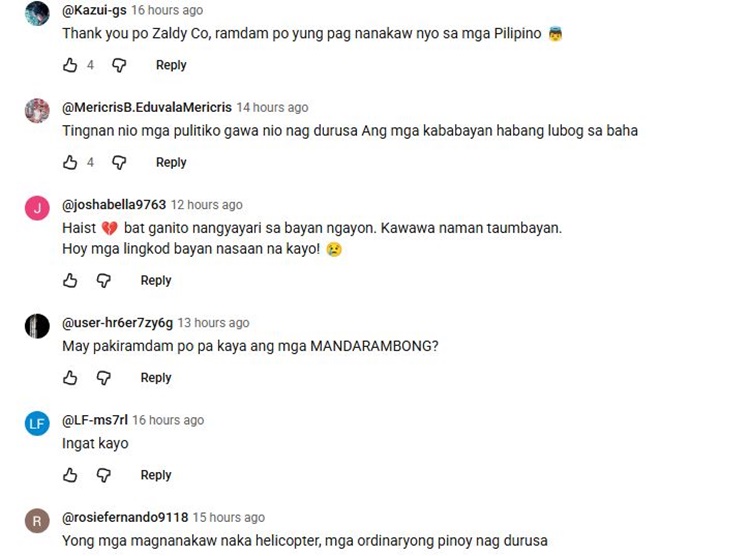The width and height of the screenshot is (750, 556).
Task: Dislike the comment by @user-hr6er7zy6g
Action: [103, 378]
